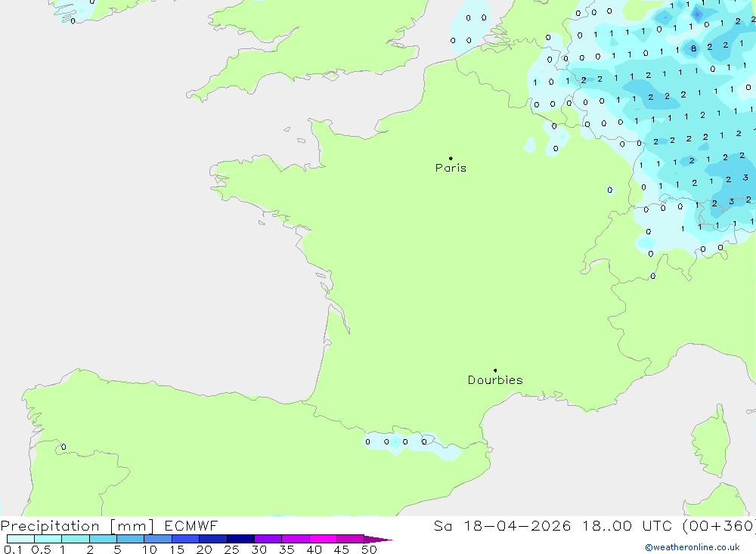
Task: Click the Dourbies city label
Action: tap(495, 380)
